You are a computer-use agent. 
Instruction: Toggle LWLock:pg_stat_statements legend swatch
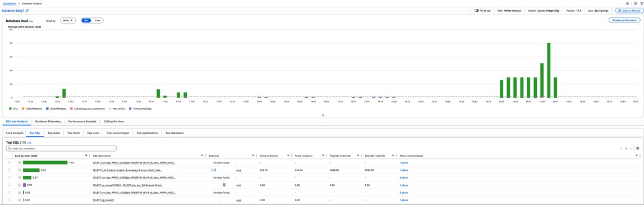click(71, 108)
